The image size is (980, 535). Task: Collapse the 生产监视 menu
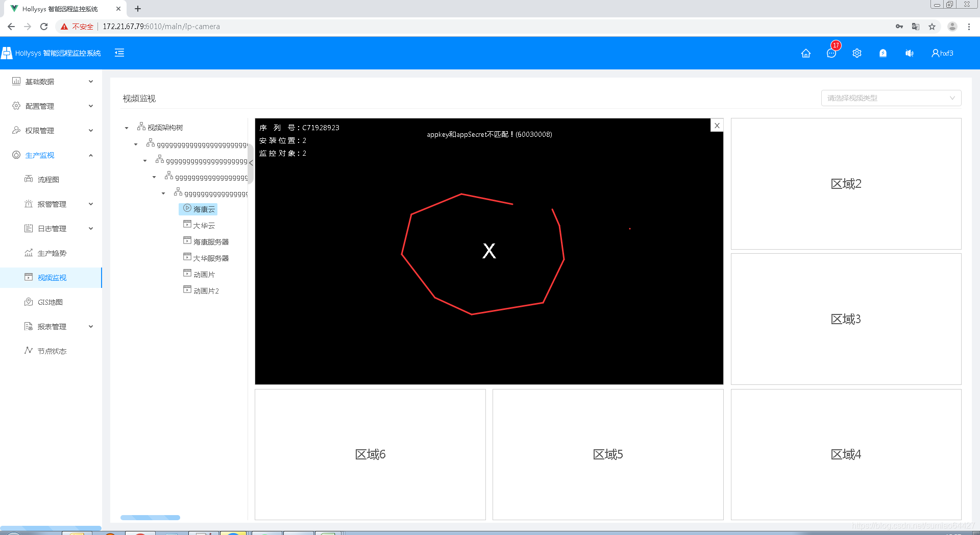tap(51, 155)
